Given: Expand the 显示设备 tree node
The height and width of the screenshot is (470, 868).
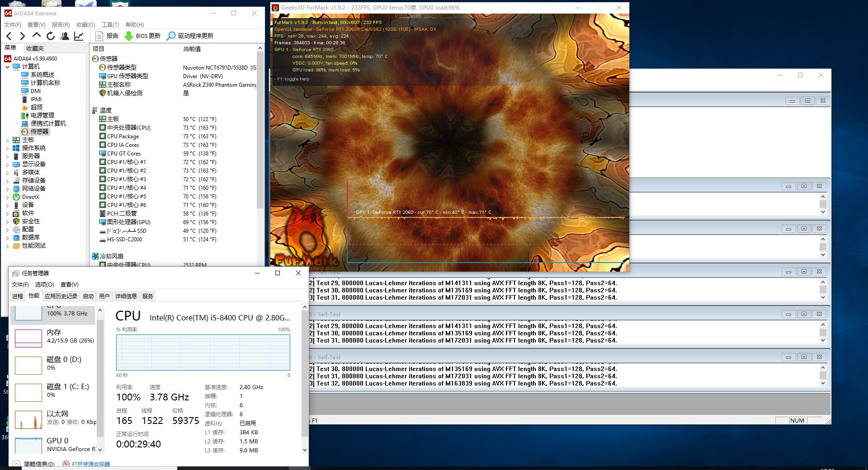Looking at the screenshot, I should point(8,164).
